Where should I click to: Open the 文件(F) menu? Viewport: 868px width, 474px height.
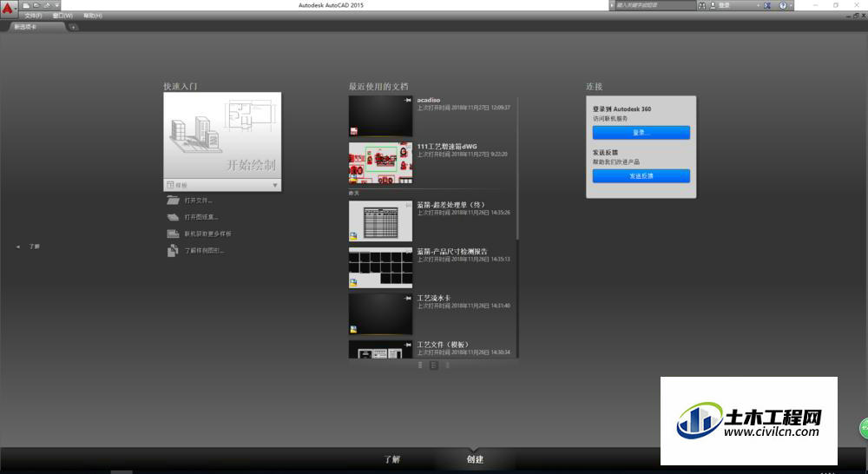[x=33, y=16]
